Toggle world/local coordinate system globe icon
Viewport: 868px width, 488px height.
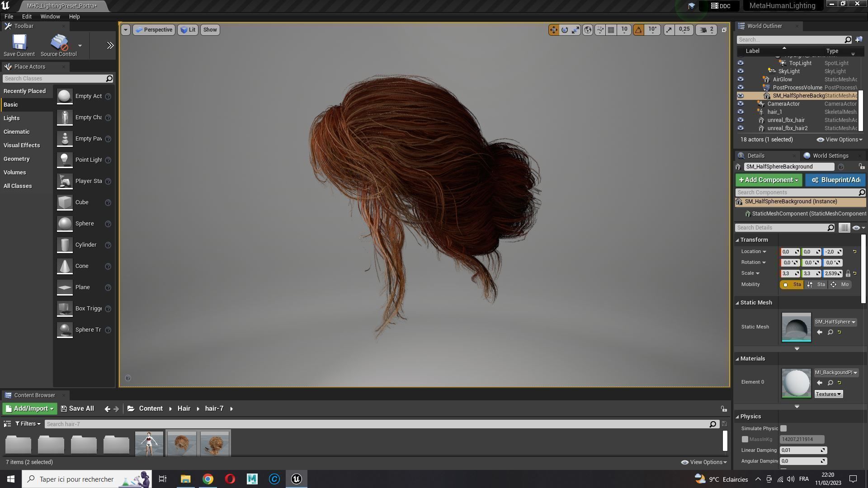(588, 30)
